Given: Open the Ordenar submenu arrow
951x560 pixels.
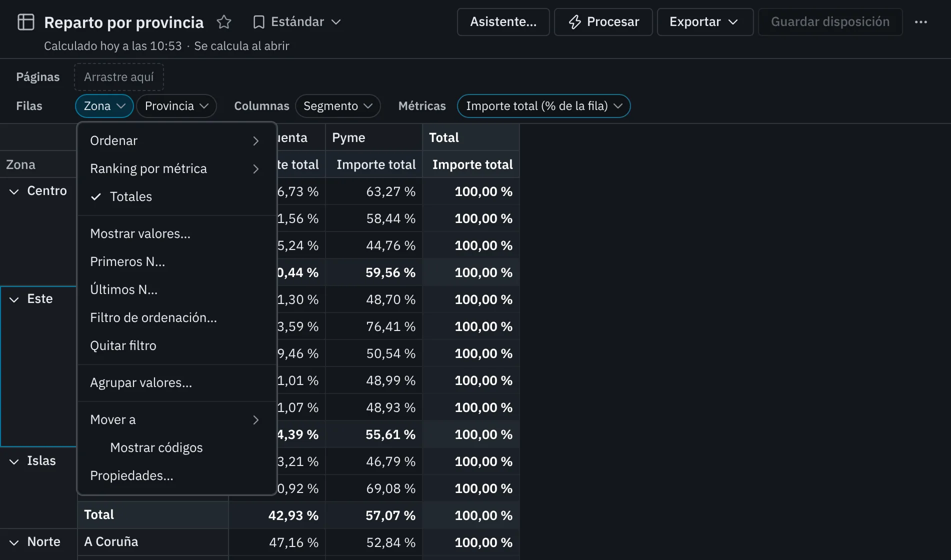Looking at the screenshot, I should pos(256,141).
